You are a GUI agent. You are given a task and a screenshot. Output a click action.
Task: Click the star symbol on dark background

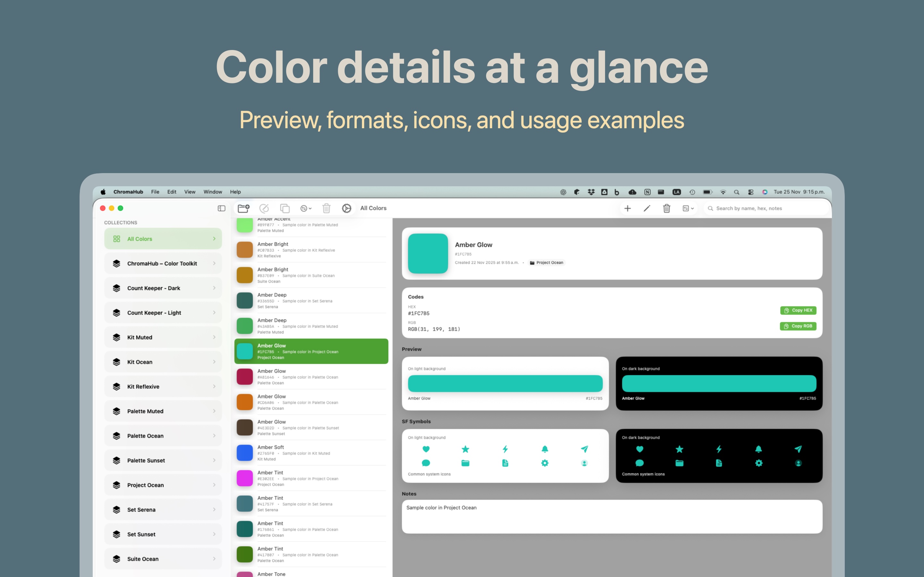(679, 449)
